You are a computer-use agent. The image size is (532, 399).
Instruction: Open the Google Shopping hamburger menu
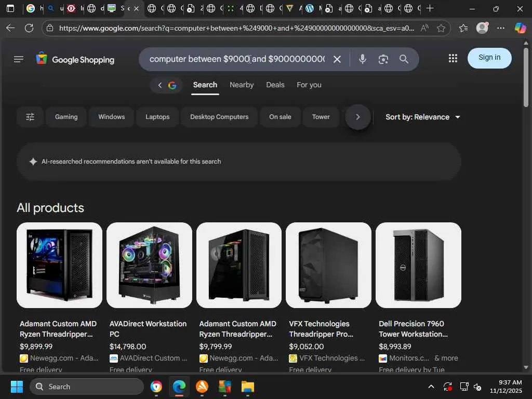coord(19,59)
